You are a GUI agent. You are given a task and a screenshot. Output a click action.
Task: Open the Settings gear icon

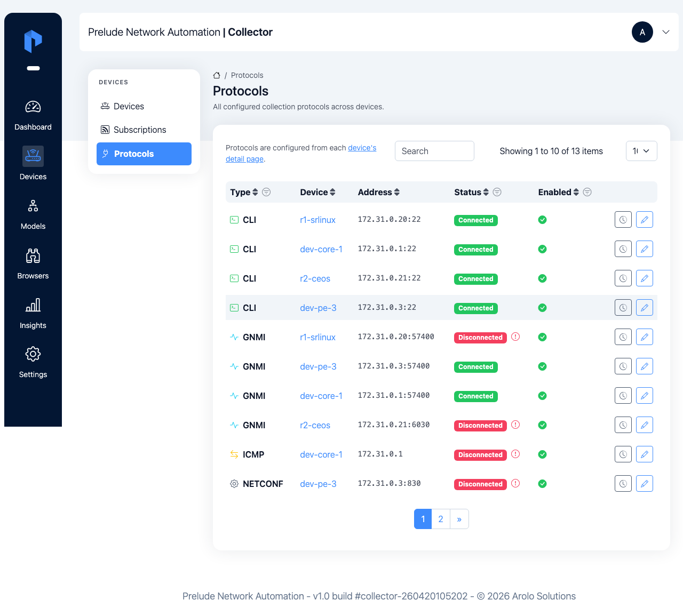(x=33, y=354)
